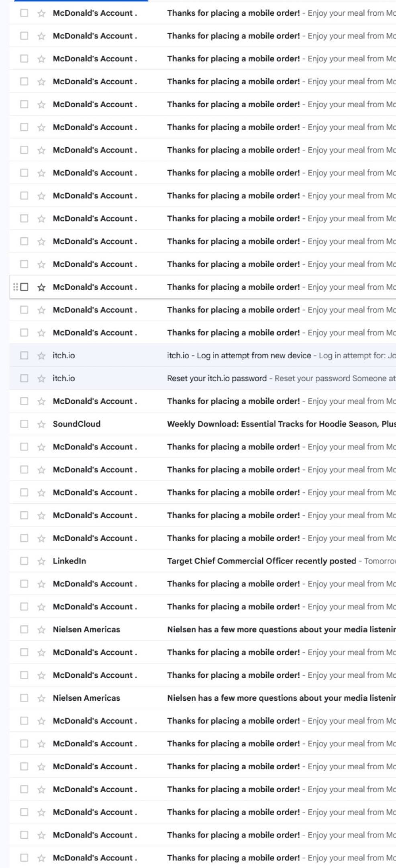Star the itch.io 'Log in attempt from new device' email
This screenshot has width=396, height=868.
pos(41,356)
